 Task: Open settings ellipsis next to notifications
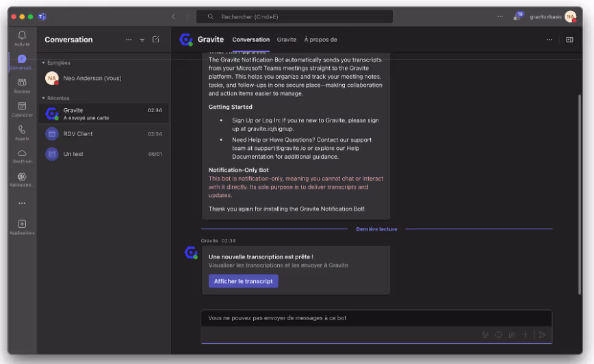coord(500,16)
